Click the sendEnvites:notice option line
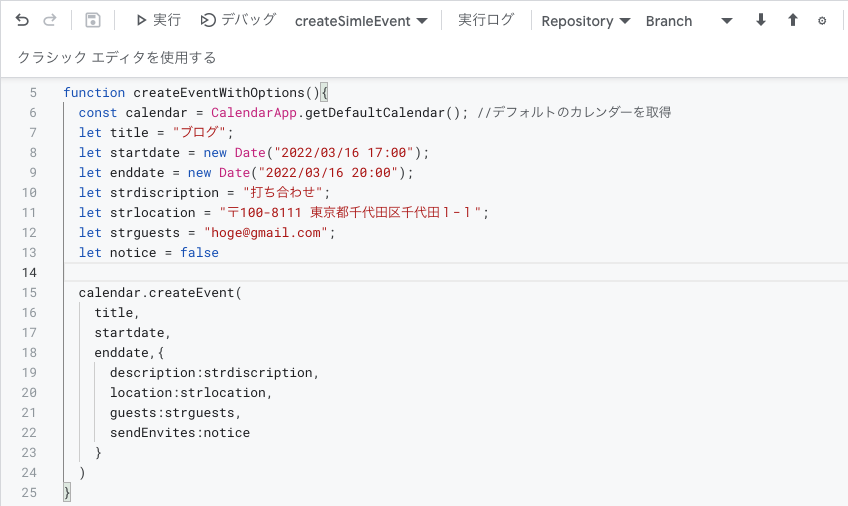 click(x=180, y=432)
